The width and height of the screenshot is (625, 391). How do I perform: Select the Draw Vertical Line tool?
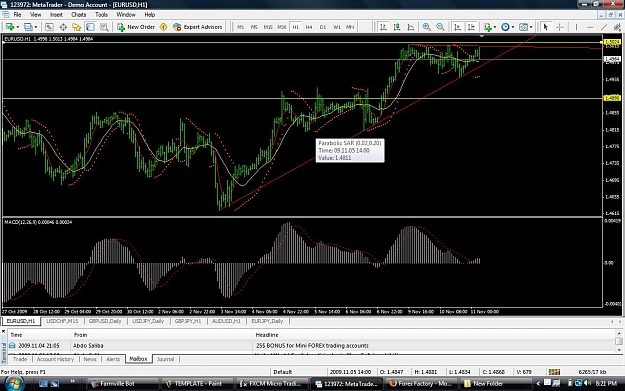[x=576, y=27]
